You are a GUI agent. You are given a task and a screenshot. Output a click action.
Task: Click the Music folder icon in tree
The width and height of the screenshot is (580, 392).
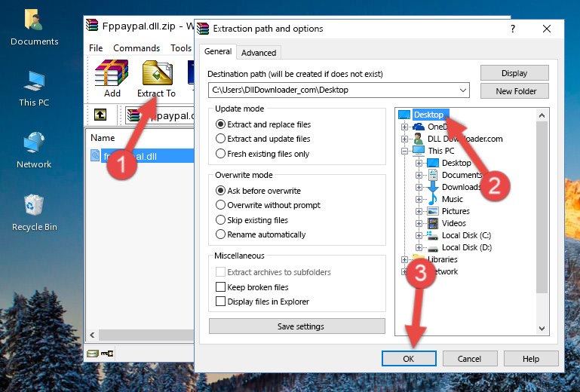[432, 199]
